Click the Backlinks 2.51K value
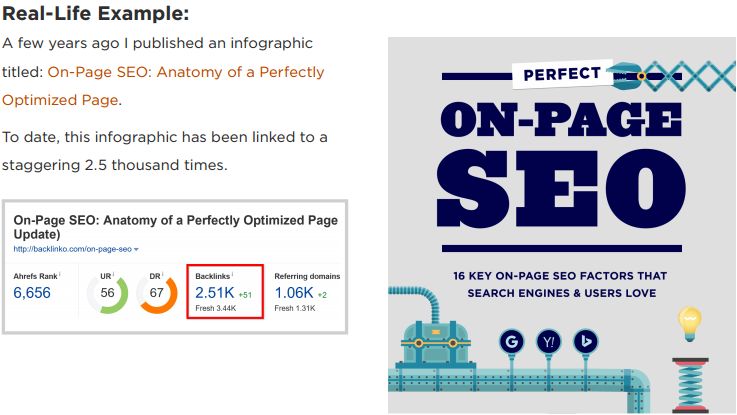 [214, 293]
